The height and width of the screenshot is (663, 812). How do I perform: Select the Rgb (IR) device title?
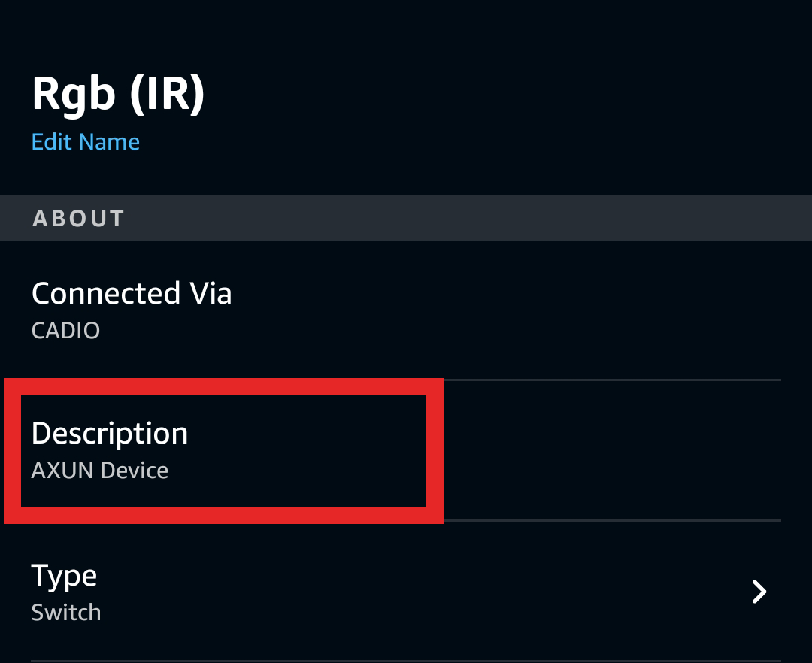tap(118, 95)
